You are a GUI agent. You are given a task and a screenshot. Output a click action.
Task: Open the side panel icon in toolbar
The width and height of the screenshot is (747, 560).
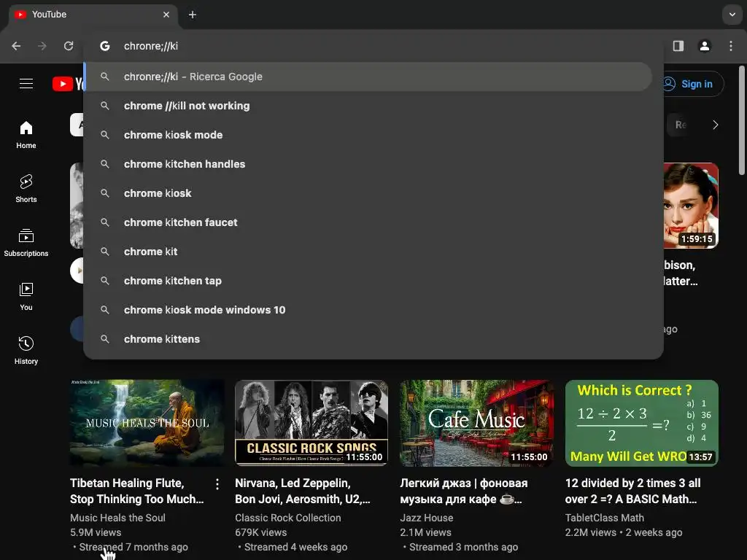(x=678, y=46)
